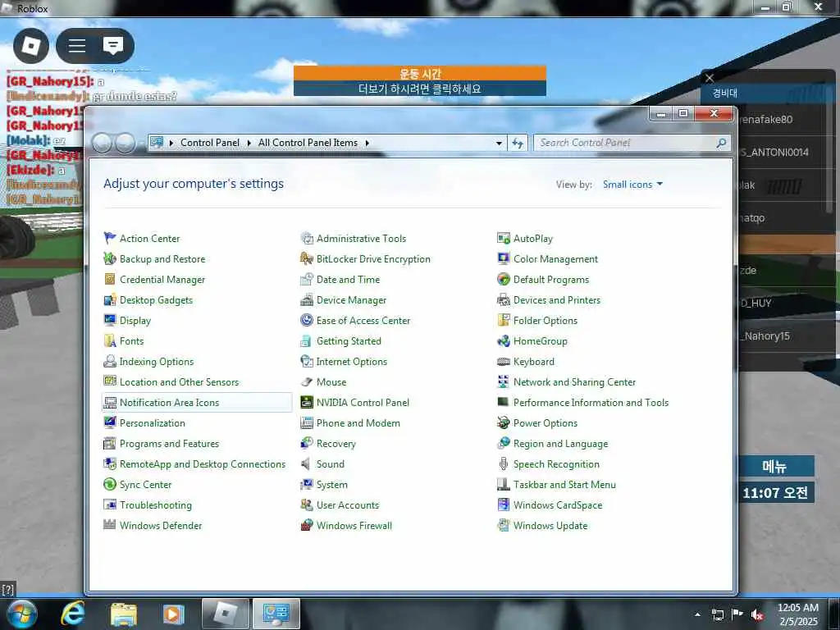Click the Administrative Tools gear icon

tap(307, 238)
